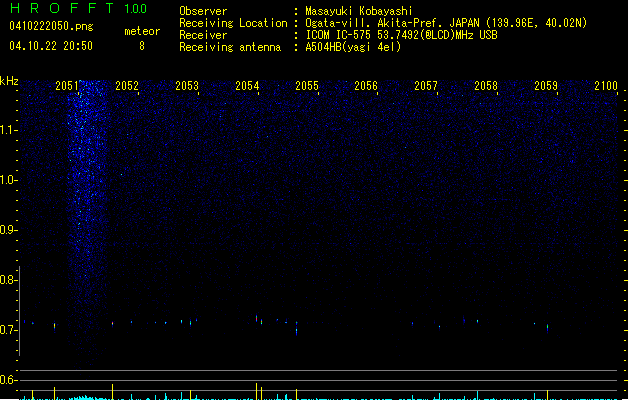Click the vertical meteor echo below 2055
This screenshot has height=400, width=629.
(x=296, y=328)
